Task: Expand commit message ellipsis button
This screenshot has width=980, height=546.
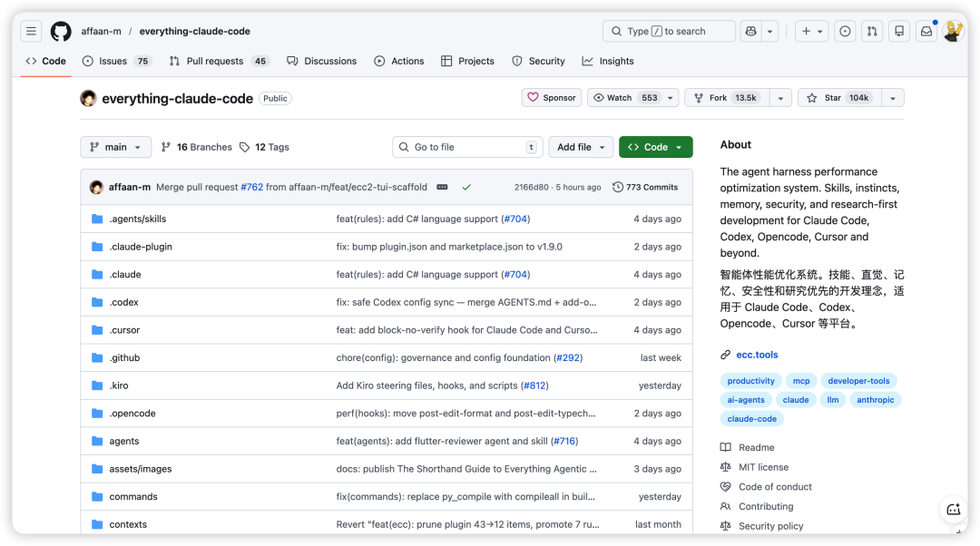Action: [442, 187]
